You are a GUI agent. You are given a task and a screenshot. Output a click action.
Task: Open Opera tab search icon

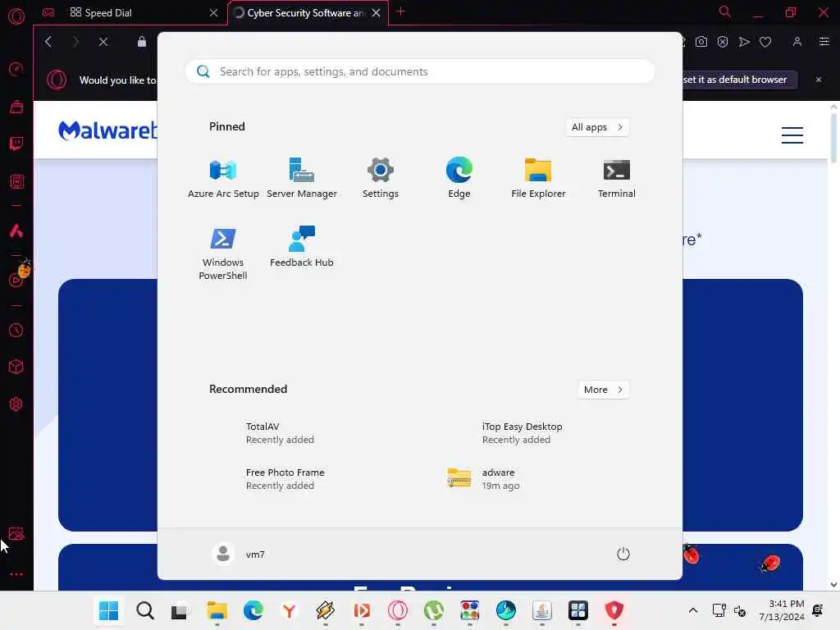pyautogui.click(x=725, y=11)
